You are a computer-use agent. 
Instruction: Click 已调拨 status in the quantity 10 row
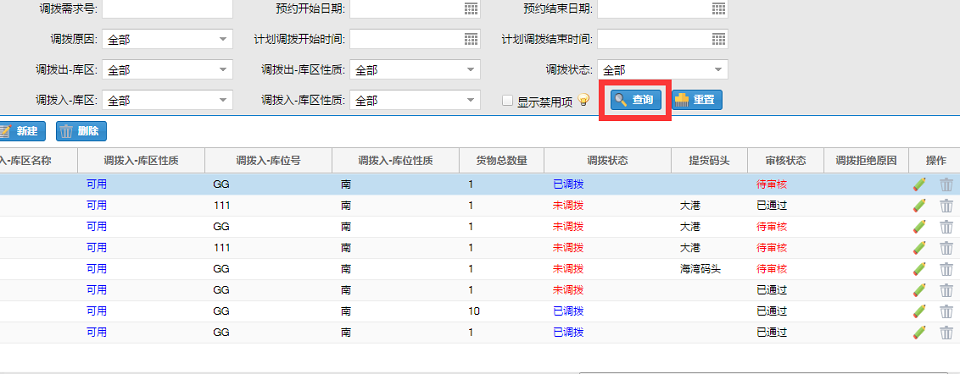point(568,312)
